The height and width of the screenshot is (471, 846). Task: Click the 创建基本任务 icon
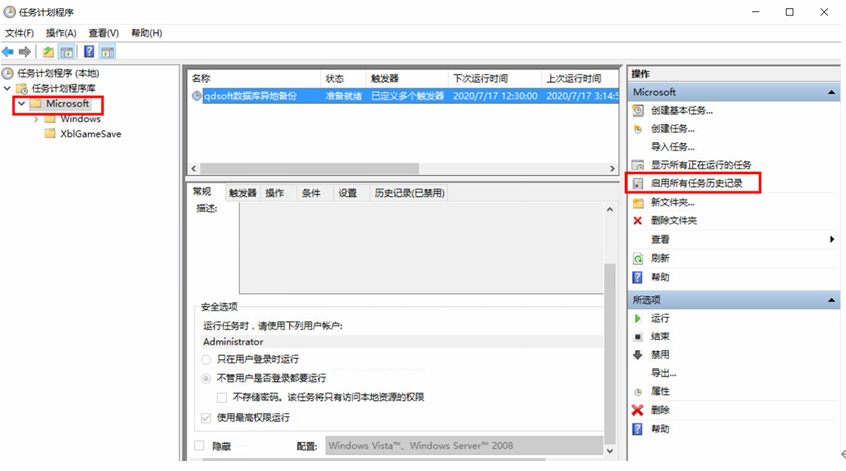[638, 110]
